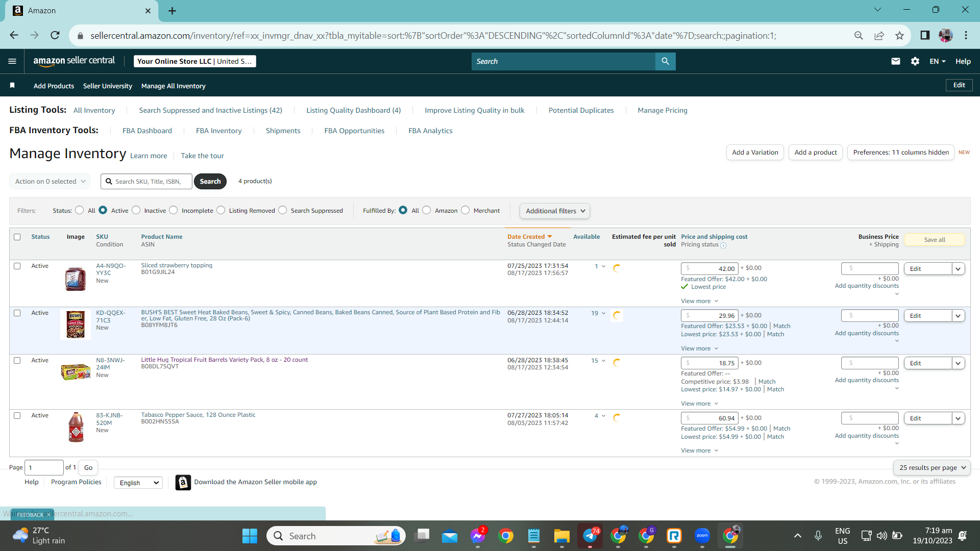This screenshot has height=551, width=980.
Task: Click the search magnifier button in header
Action: pyautogui.click(x=665, y=61)
